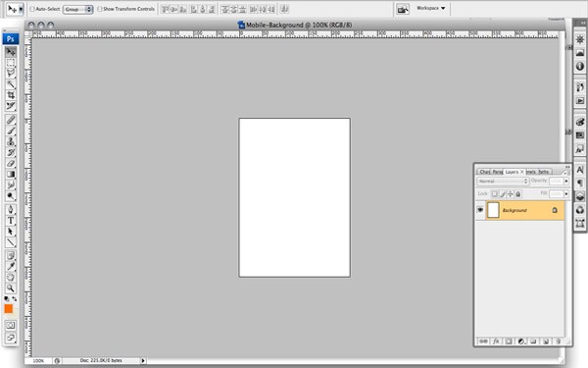
Task: Select the Path Selection tool
Action: tap(11, 232)
